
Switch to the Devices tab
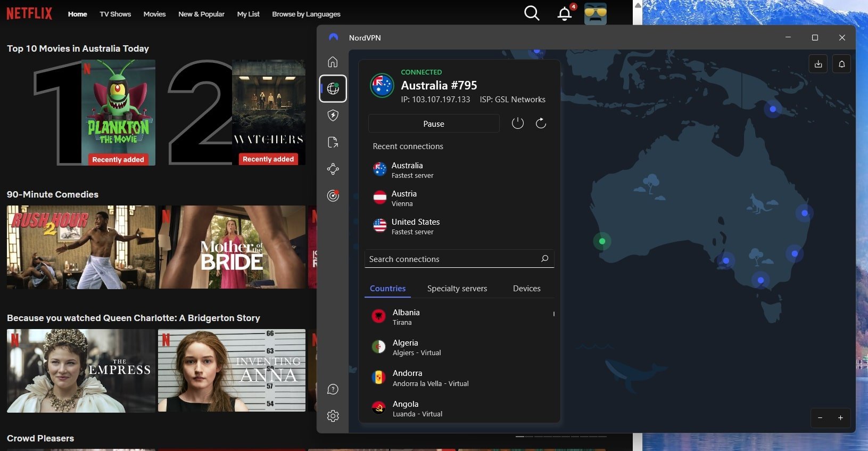(x=526, y=289)
